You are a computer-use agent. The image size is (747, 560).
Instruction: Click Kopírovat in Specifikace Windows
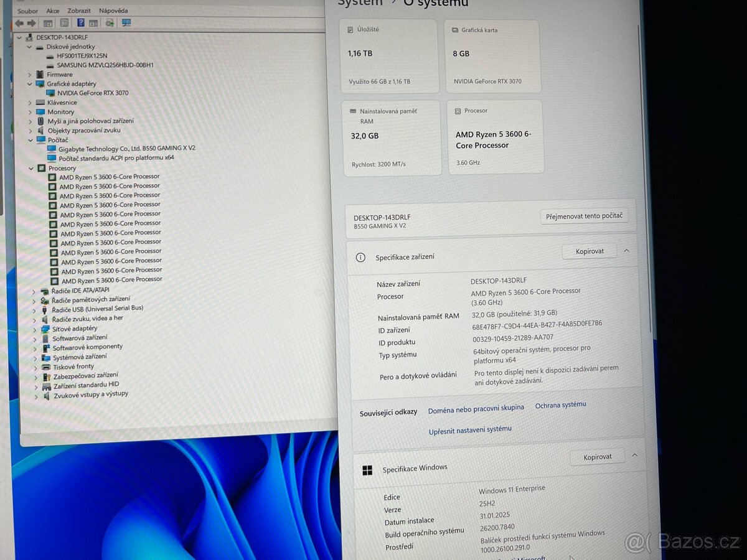click(x=598, y=457)
